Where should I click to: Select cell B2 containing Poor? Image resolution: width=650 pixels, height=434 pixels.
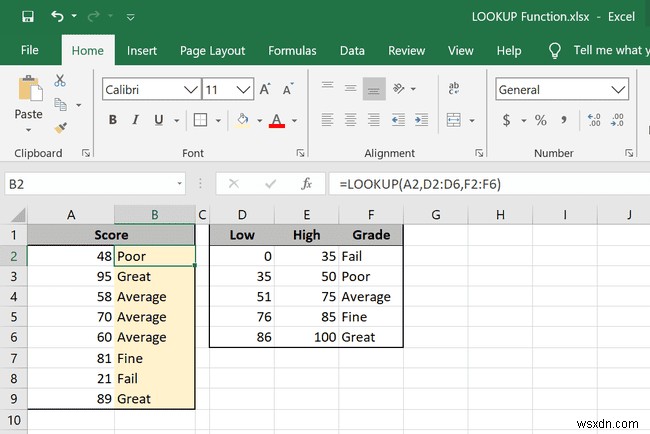tap(155, 256)
